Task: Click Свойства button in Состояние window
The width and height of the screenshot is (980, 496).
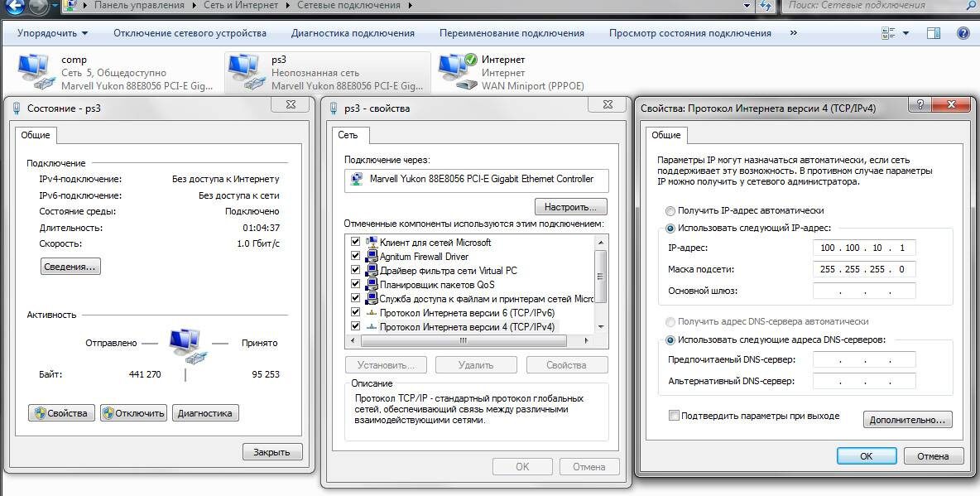Action: (x=61, y=413)
